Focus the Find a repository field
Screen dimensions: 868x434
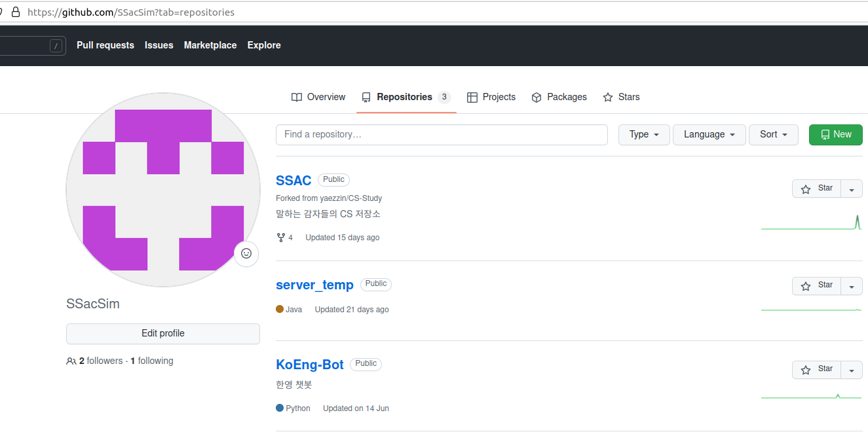pos(442,134)
